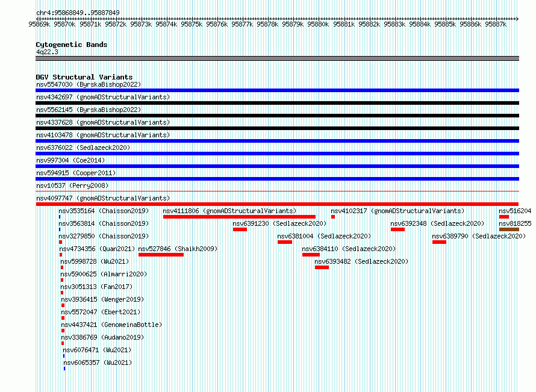Click the red bar under nsv6393482
536x392 pixels.
(322, 267)
